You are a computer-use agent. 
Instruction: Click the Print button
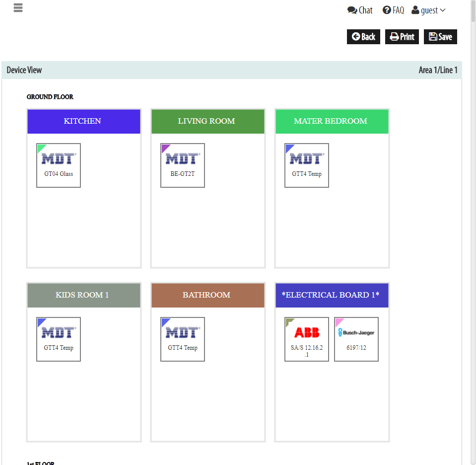tap(402, 37)
